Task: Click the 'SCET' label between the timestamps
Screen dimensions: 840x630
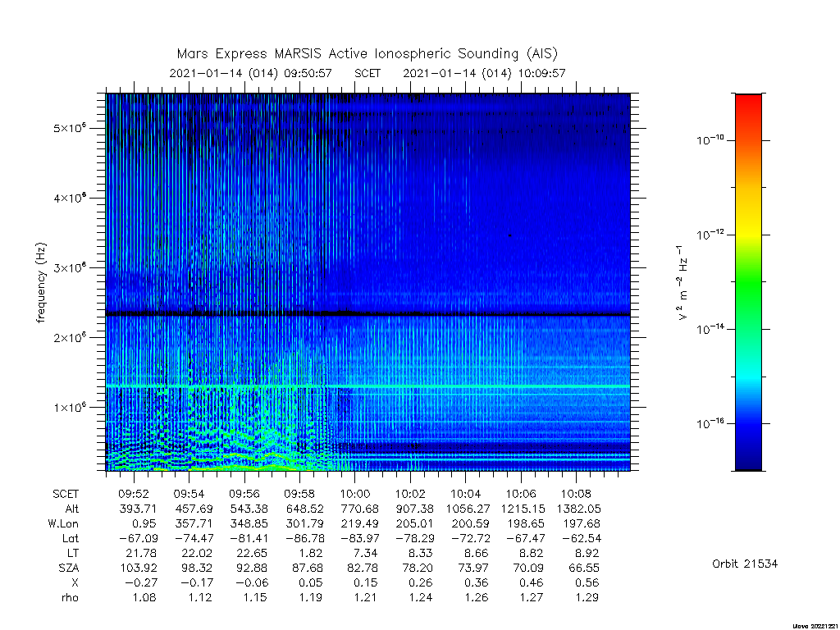Action: 367,73
